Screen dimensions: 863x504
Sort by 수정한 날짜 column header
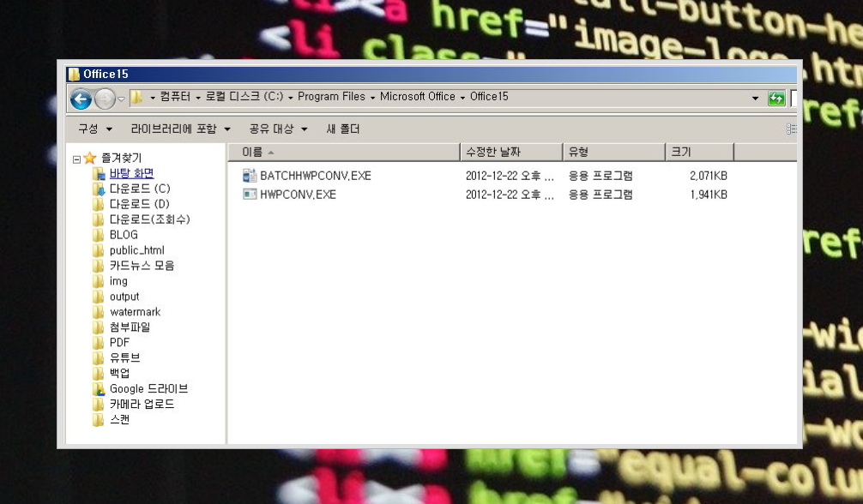pos(511,152)
